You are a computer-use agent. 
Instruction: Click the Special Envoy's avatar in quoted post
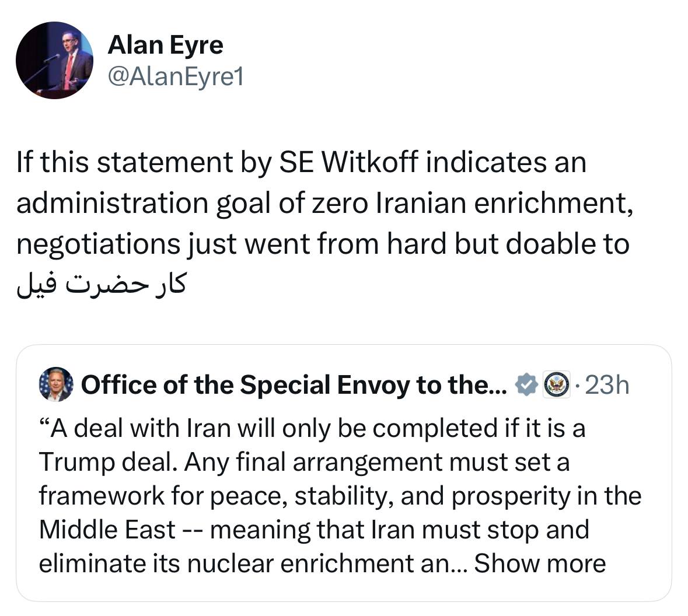(55, 384)
